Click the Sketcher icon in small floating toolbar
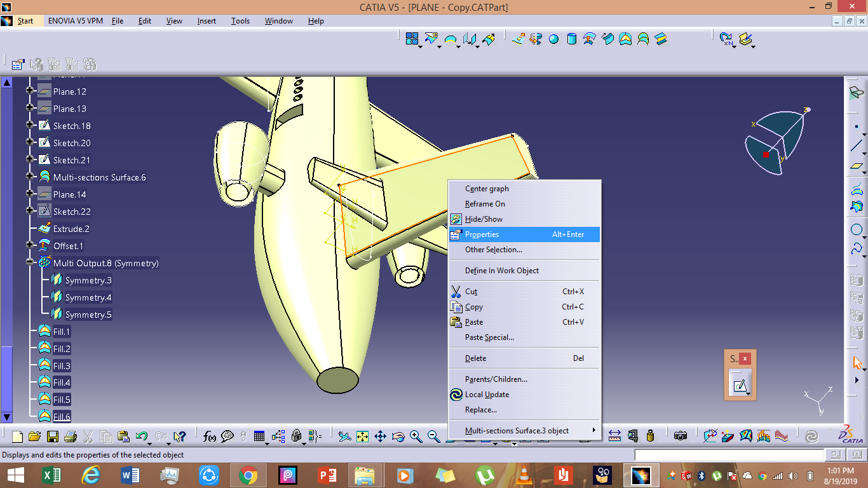868x488 pixels. 739,385
